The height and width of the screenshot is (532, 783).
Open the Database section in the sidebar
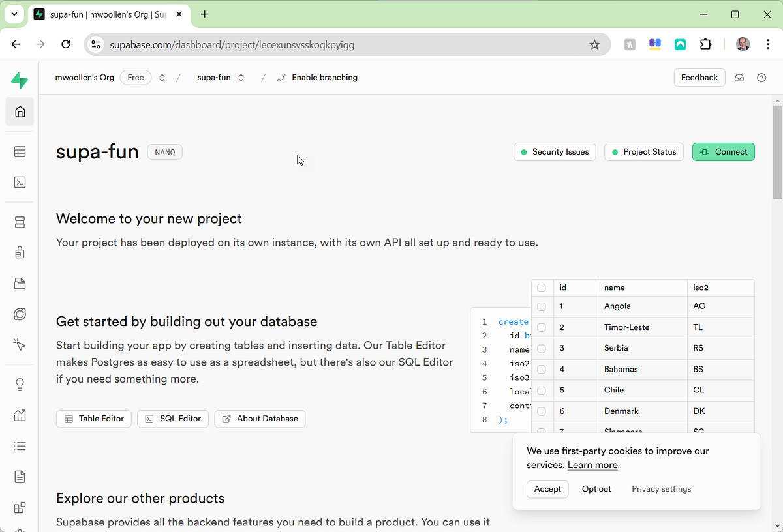(20, 222)
